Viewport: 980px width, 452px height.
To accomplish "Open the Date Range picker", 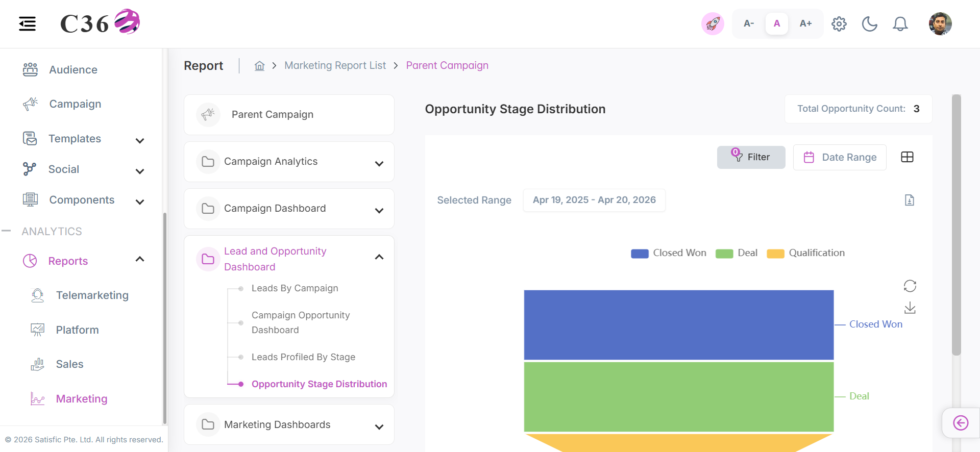I will click(840, 157).
